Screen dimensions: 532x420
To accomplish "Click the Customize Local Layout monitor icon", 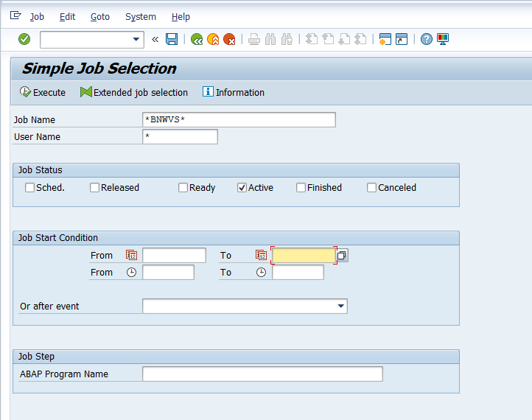I will pos(443,39).
